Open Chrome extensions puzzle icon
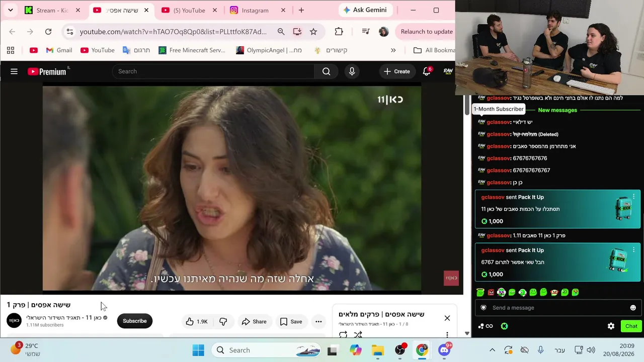 339,32
